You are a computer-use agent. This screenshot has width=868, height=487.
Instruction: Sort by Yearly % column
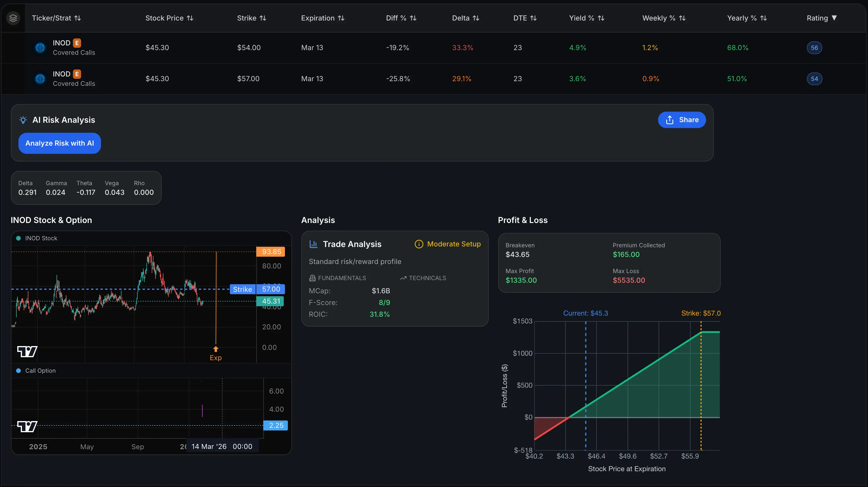pyautogui.click(x=747, y=18)
